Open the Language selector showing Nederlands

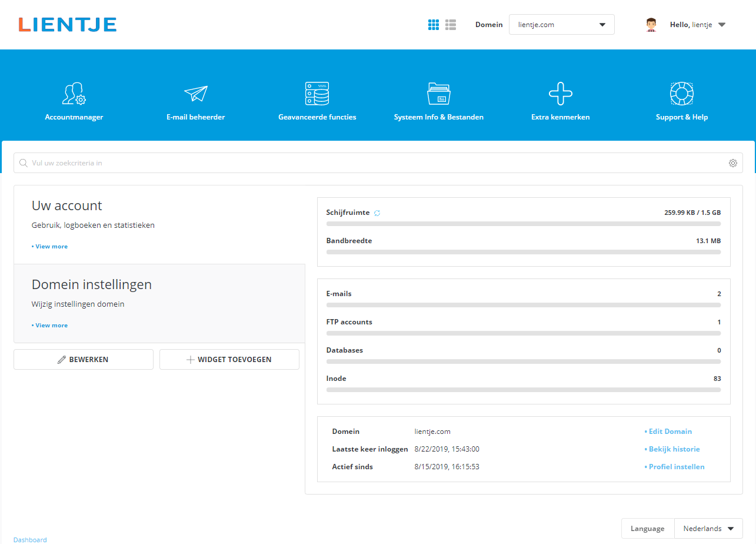click(x=708, y=528)
